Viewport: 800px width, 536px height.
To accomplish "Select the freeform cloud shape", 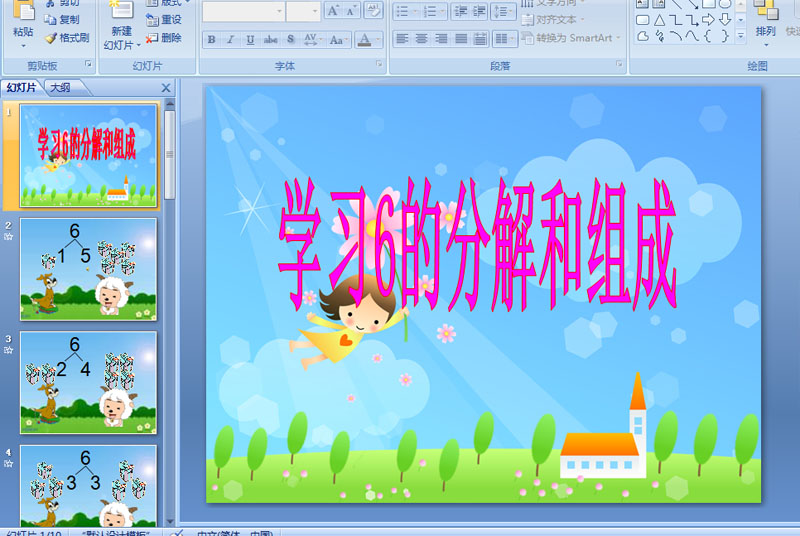I will [643, 36].
